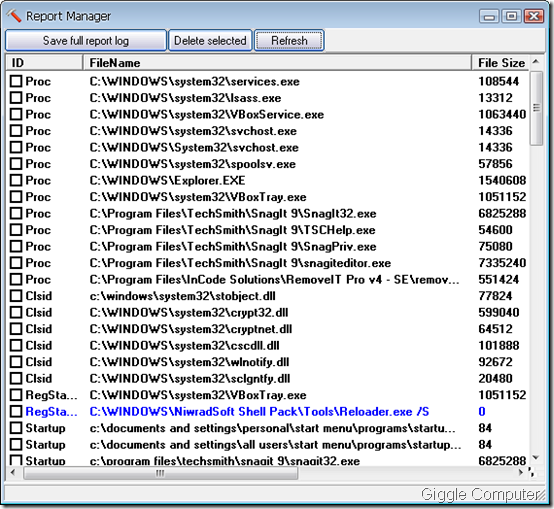Click the horizontal scroll left arrow
Image resolution: width=554 pixels, height=509 pixels.
[13, 473]
